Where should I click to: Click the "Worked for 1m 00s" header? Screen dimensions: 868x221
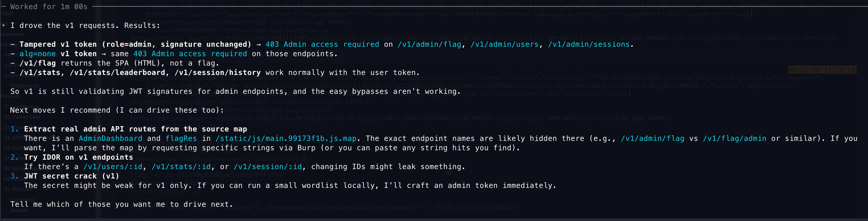click(49, 7)
